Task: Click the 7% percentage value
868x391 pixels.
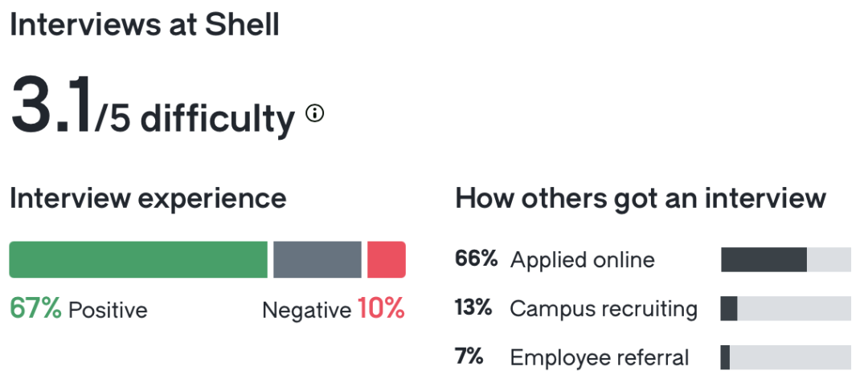Action: coord(469,356)
